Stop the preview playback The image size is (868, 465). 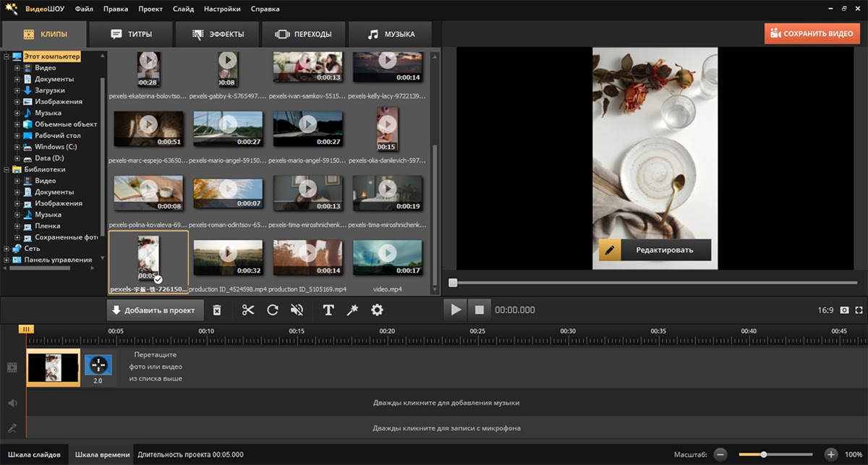click(479, 310)
